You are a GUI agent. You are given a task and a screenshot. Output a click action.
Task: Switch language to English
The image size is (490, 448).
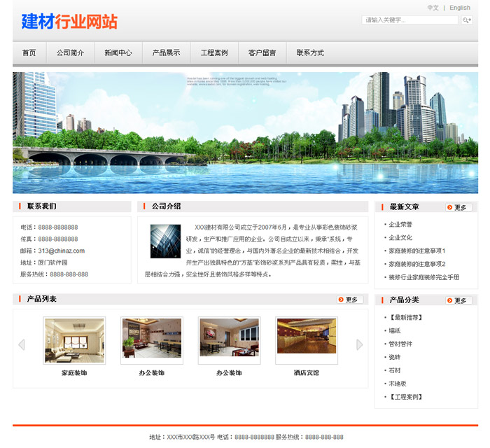coord(460,8)
